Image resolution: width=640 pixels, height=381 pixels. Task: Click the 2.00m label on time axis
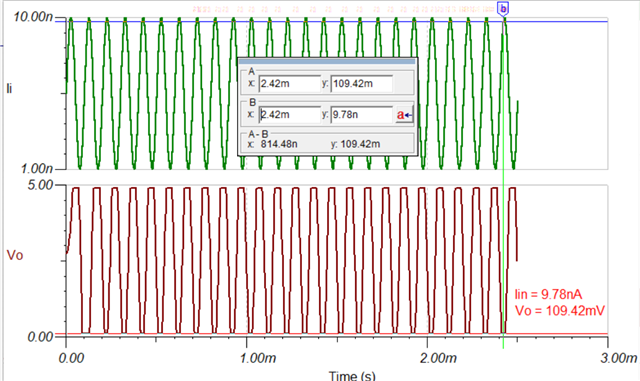(438, 358)
